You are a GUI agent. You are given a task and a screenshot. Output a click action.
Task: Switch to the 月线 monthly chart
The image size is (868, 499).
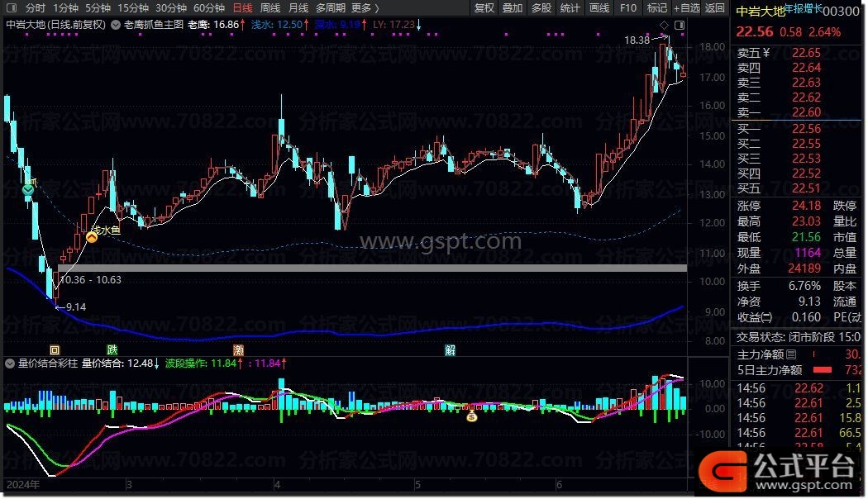298,8
